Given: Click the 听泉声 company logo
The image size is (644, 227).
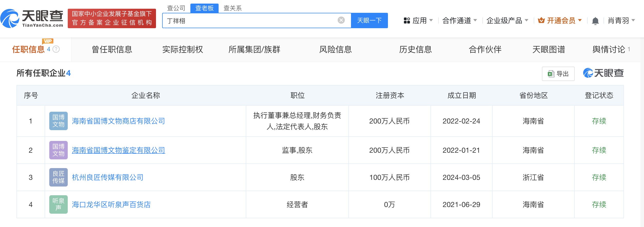Looking at the screenshot, I should [58, 204].
